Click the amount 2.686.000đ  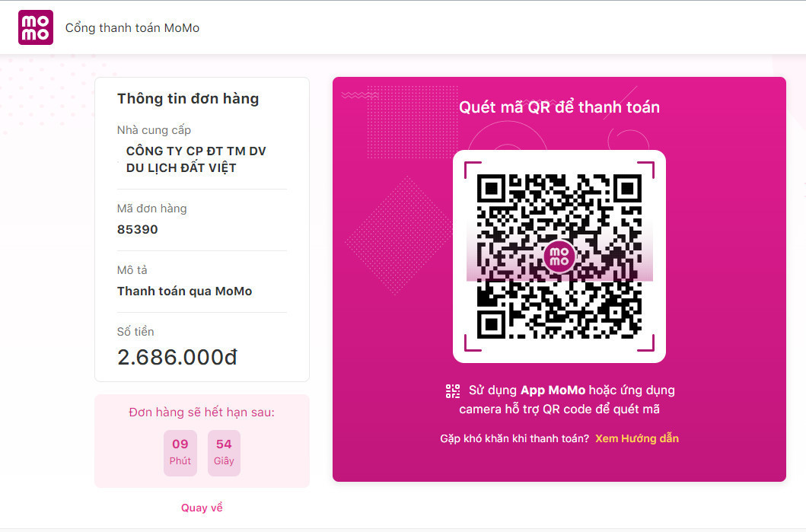[177, 357]
